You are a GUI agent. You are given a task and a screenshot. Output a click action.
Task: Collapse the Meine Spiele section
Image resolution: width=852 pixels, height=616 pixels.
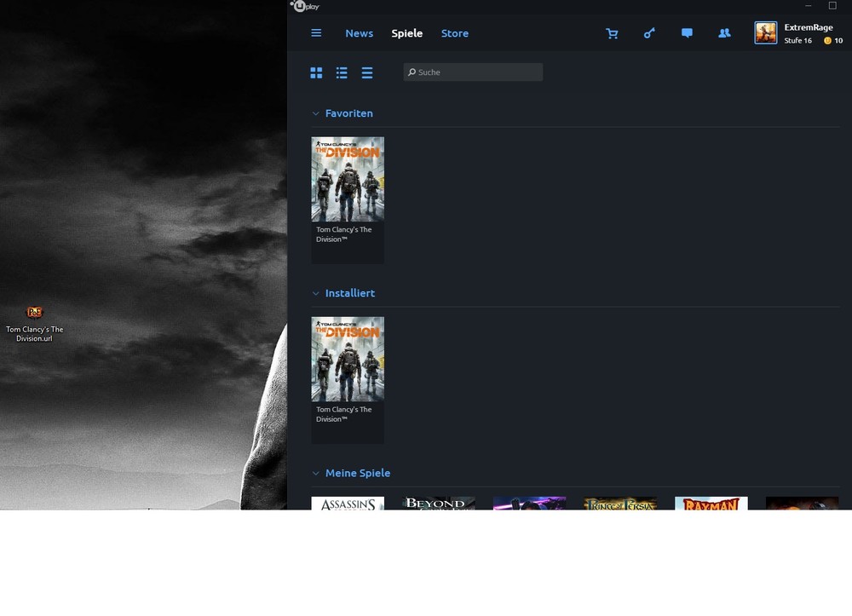[316, 473]
